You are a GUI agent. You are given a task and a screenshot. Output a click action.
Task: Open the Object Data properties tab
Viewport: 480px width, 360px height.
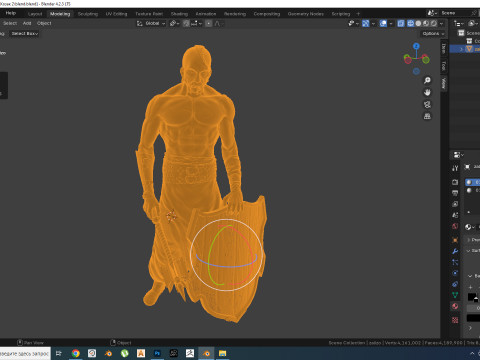coord(455,295)
